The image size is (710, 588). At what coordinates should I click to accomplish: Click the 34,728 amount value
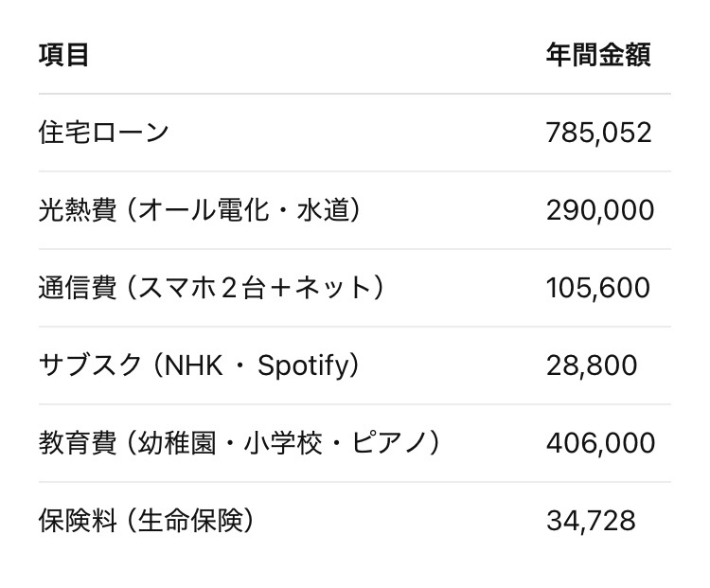(x=590, y=520)
